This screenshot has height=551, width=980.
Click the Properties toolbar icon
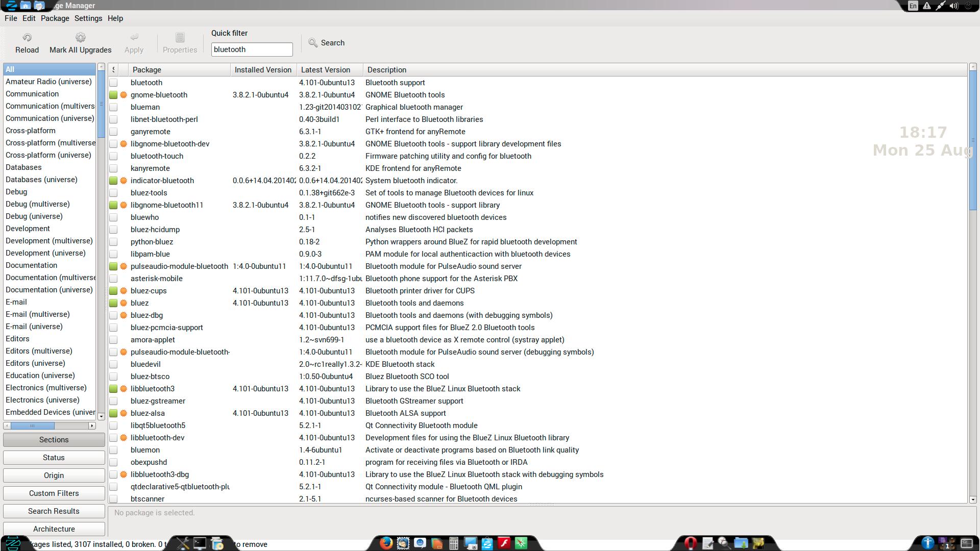point(180,38)
